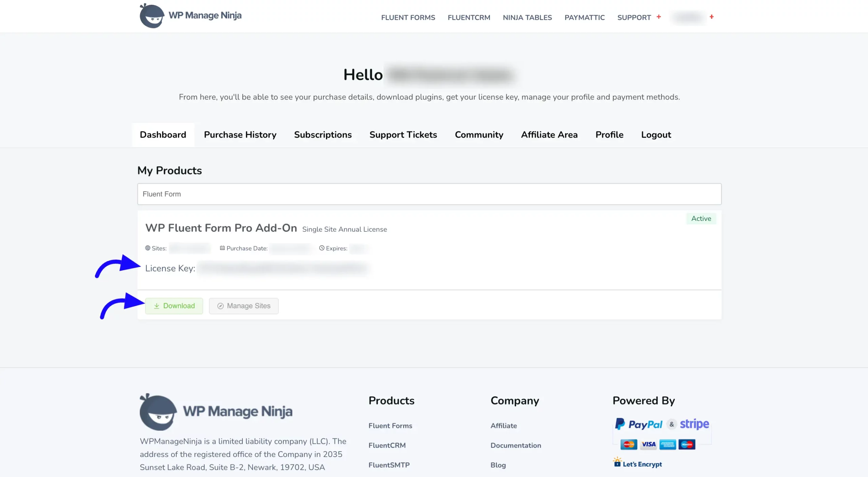Expand the plus icon beside SUPPORT
The height and width of the screenshot is (477, 868).
point(659,17)
